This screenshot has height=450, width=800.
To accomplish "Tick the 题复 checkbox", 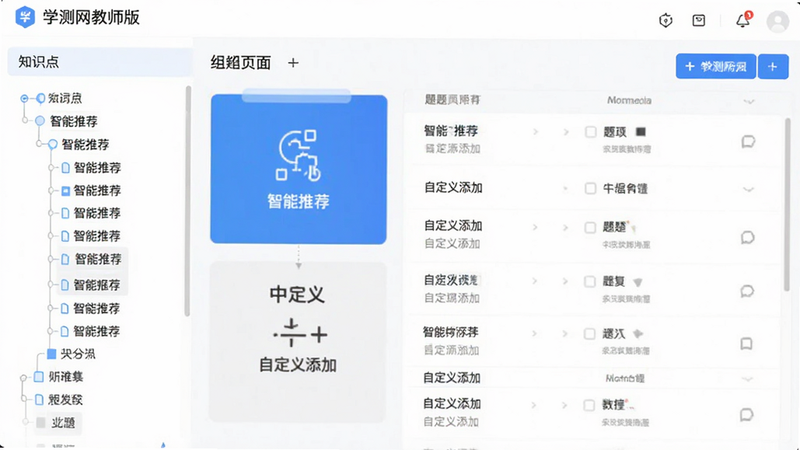I will pyautogui.click(x=590, y=282).
